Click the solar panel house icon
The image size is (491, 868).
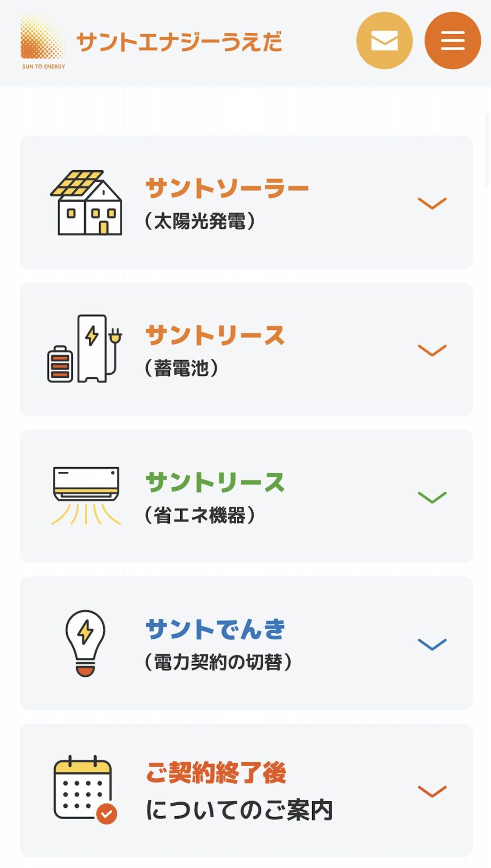pos(86,203)
